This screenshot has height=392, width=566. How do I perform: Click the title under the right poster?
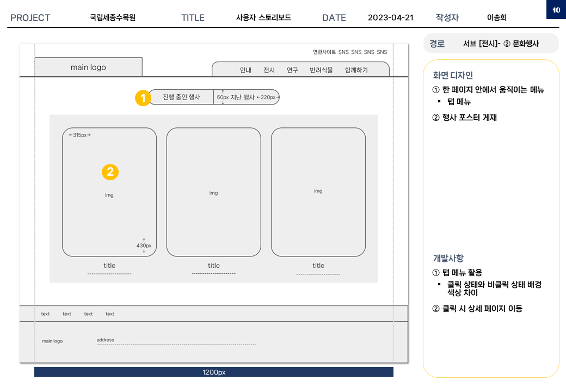point(318,266)
